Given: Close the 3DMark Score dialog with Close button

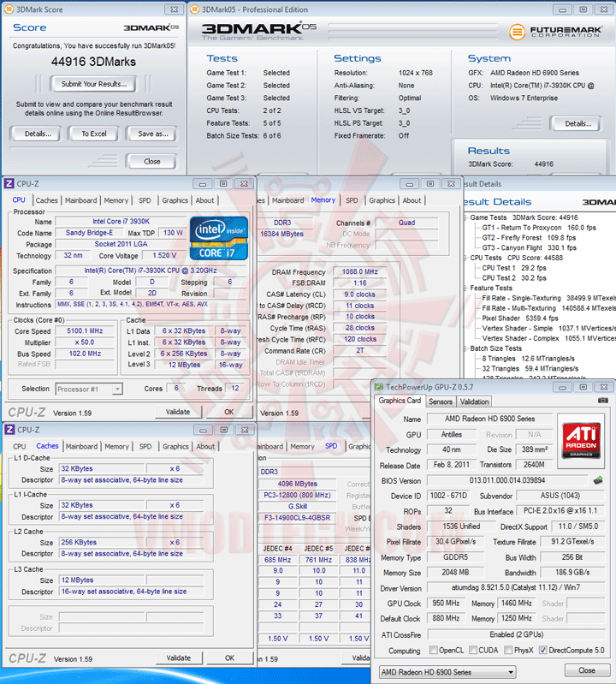Looking at the screenshot, I should 151,162.
